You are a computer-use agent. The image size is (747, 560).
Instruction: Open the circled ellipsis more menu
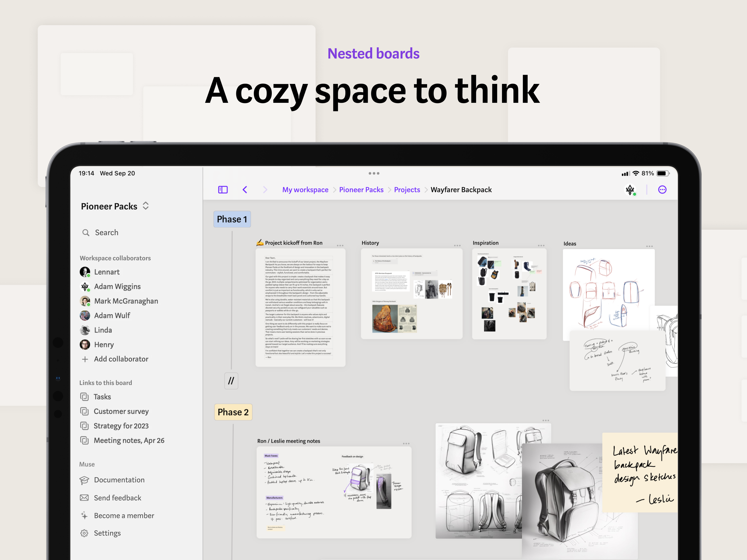point(662,190)
